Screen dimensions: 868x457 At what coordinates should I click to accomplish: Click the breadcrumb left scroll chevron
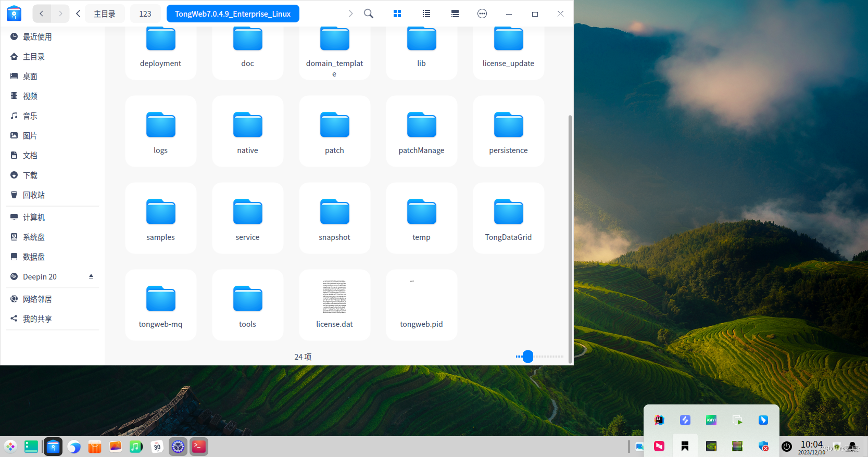pyautogui.click(x=78, y=14)
